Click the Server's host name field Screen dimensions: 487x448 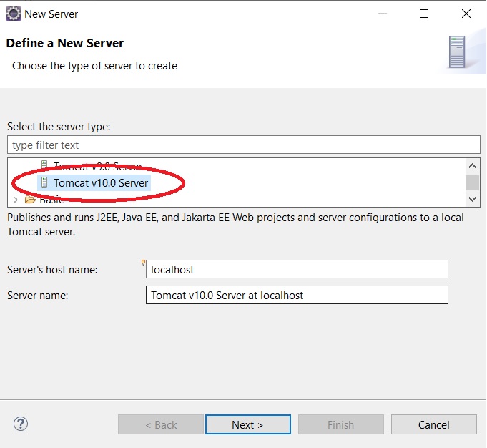pos(297,269)
